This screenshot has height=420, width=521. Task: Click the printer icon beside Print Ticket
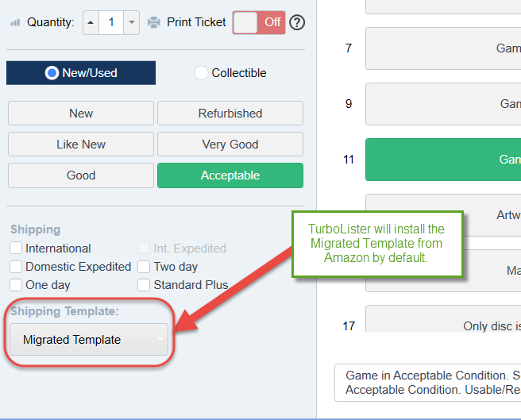point(154,22)
